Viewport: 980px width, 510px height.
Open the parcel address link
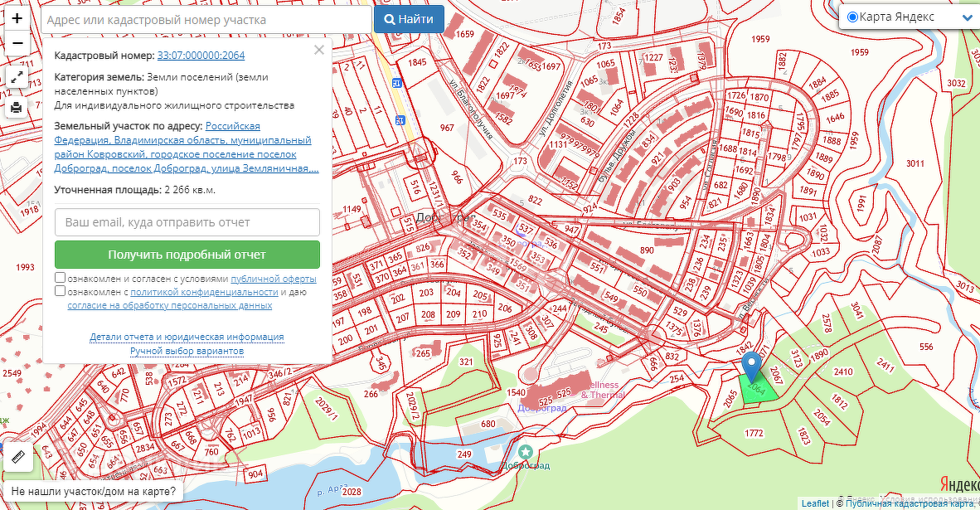[x=187, y=148]
